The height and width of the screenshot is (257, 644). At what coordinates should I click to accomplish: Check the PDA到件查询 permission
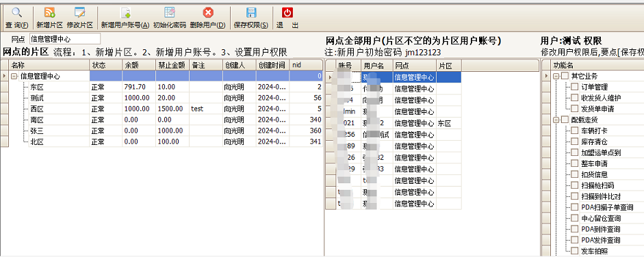574,229
